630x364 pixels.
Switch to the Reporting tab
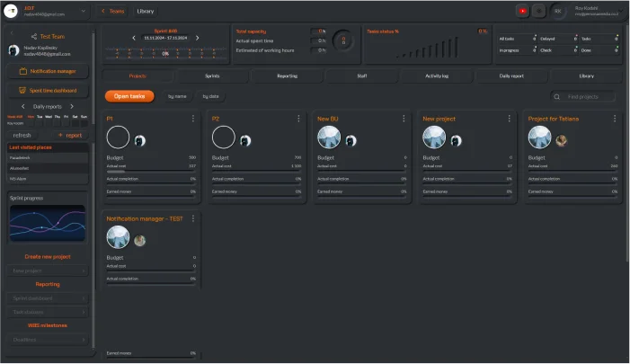(x=288, y=75)
